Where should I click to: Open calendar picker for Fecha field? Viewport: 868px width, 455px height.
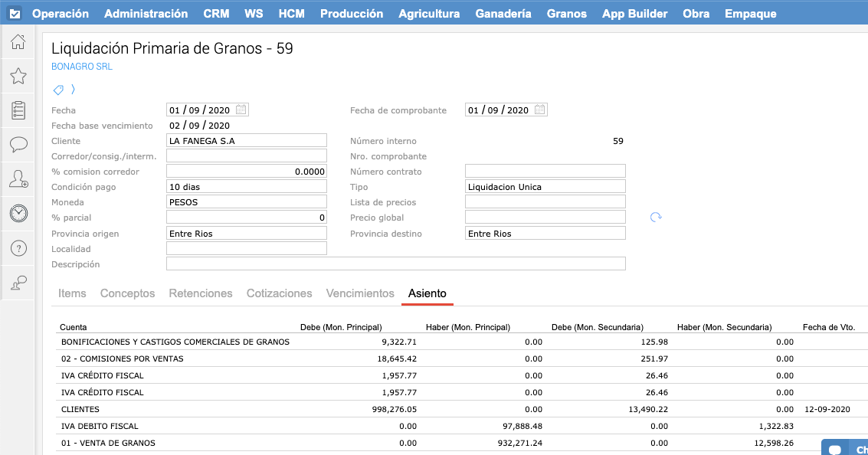click(241, 110)
